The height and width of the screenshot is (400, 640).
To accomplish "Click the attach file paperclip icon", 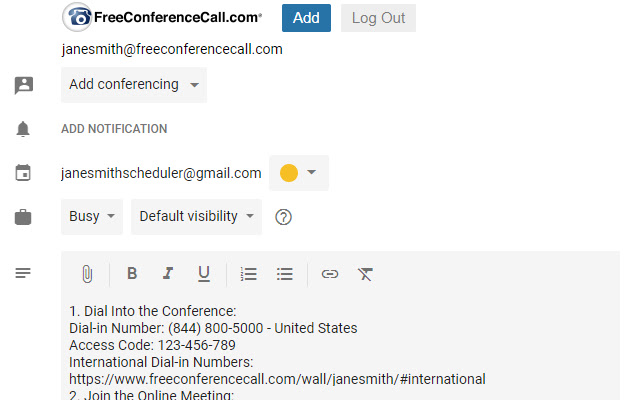I will [x=87, y=274].
